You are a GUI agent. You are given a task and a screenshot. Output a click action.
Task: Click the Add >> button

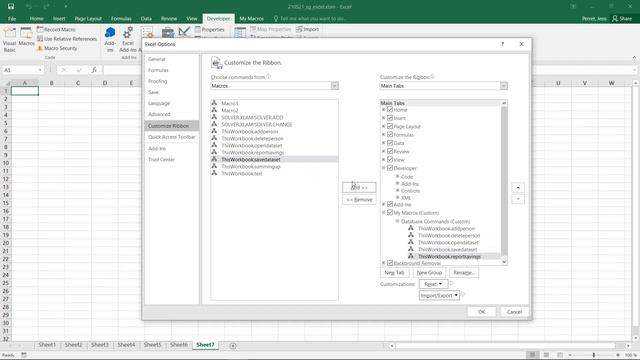[x=359, y=188]
